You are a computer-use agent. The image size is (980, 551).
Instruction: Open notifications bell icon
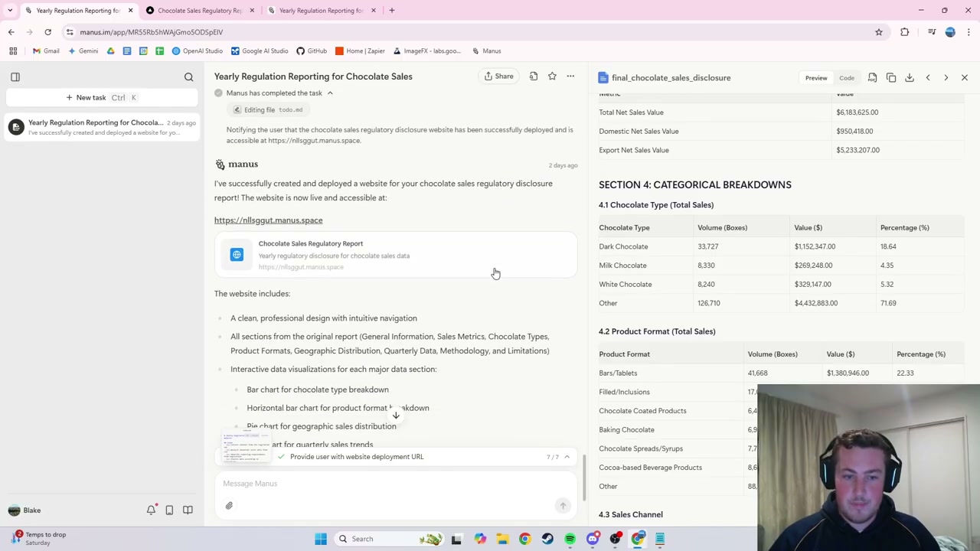click(151, 510)
